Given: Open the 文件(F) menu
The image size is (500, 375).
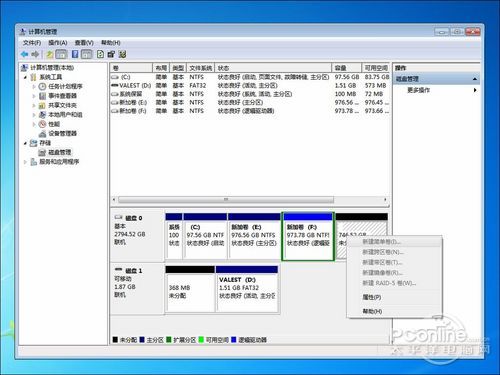Looking at the screenshot, I should coord(32,43).
